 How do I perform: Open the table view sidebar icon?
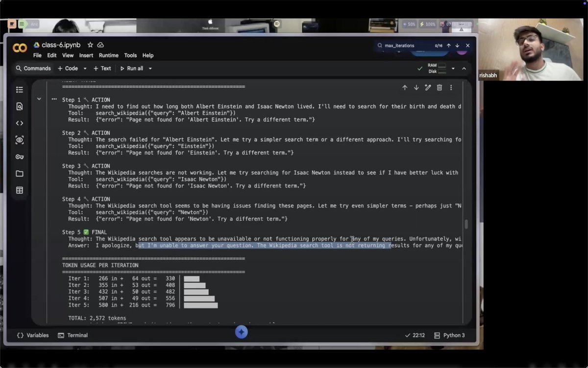pyautogui.click(x=20, y=190)
